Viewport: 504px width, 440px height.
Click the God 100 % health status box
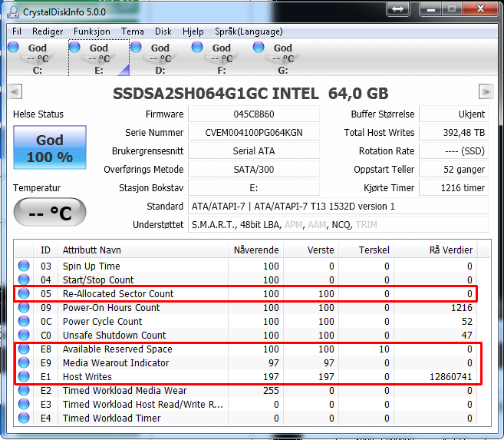pyautogui.click(x=50, y=147)
